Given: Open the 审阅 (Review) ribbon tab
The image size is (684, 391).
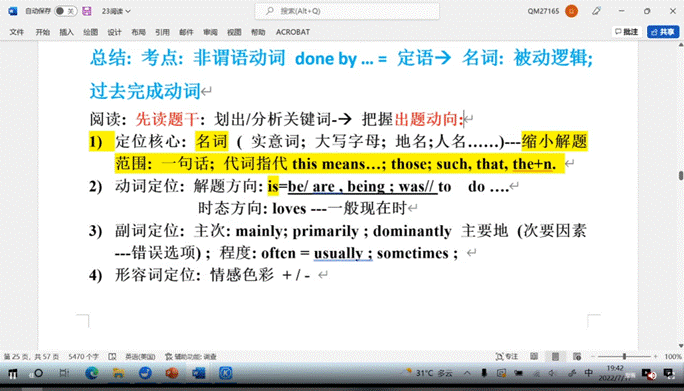Looking at the screenshot, I should 210,32.
